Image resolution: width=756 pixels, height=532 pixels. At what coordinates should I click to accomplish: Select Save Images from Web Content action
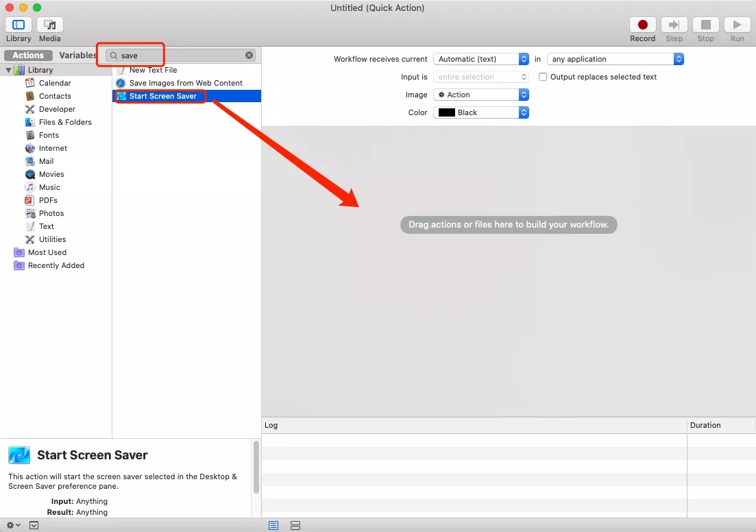click(187, 83)
